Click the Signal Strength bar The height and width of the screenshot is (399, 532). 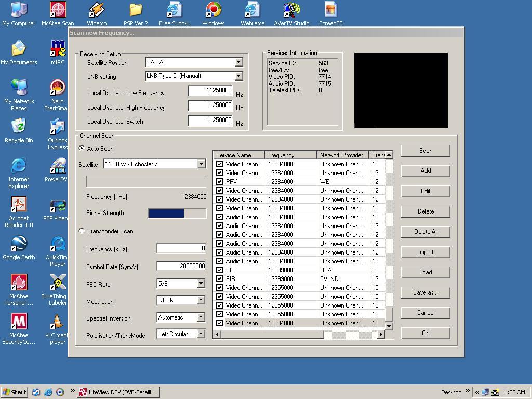point(177,213)
